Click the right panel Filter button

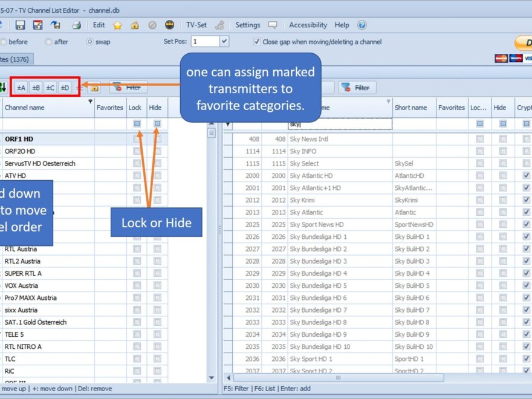click(357, 88)
